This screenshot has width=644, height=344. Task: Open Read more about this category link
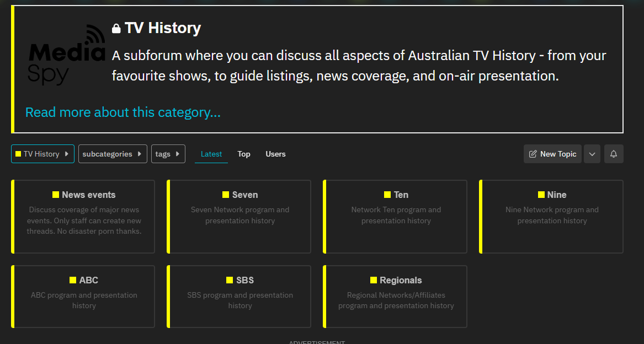(x=123, y=112)
